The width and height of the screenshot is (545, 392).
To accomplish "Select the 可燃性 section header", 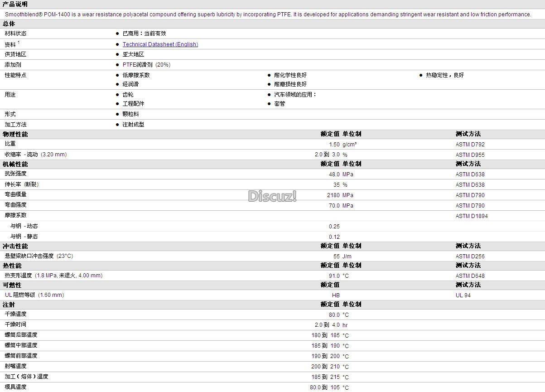I will 12,285.
